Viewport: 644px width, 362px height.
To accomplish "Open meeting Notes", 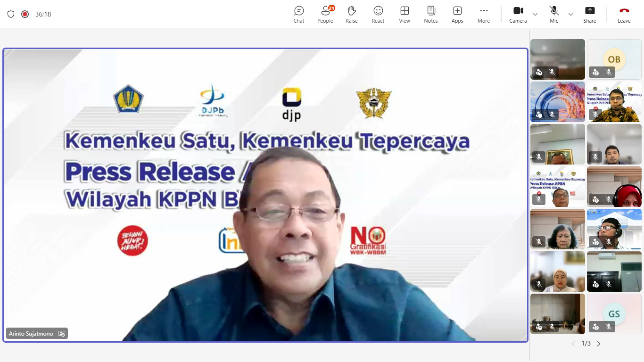I will [431, 14].
